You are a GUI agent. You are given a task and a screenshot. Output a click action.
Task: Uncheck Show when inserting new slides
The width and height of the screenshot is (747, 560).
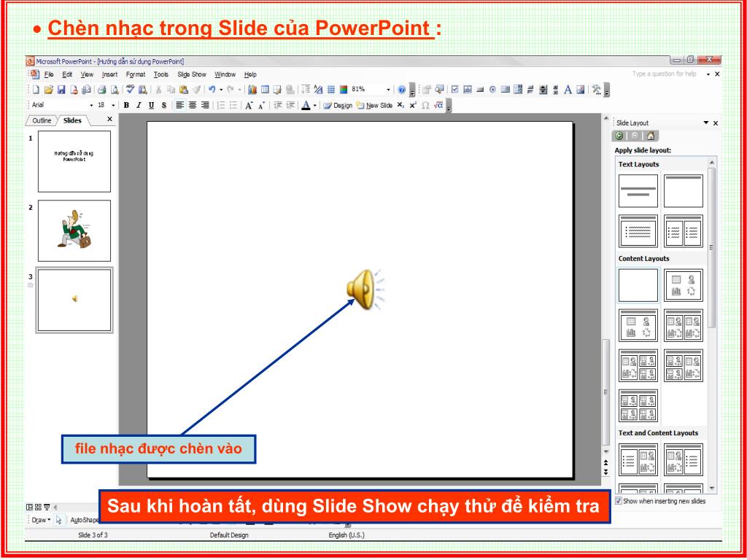pyautogui.click(x=619, y=501)
